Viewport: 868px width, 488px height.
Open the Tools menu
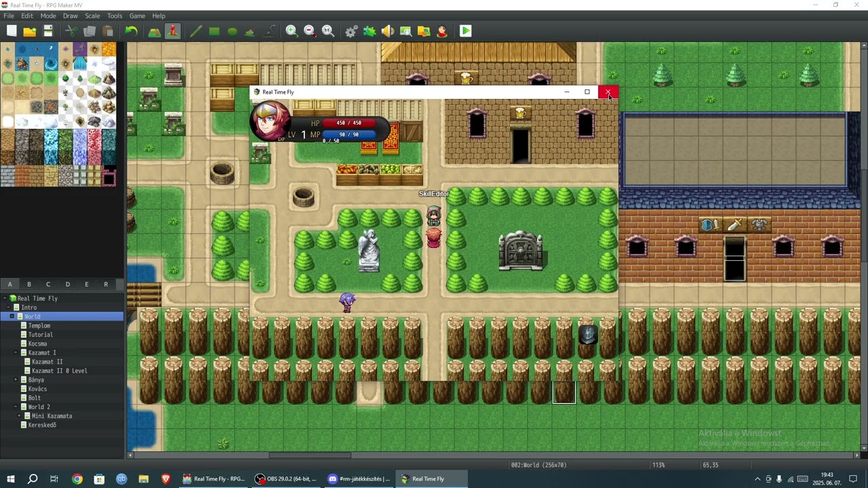115,16
